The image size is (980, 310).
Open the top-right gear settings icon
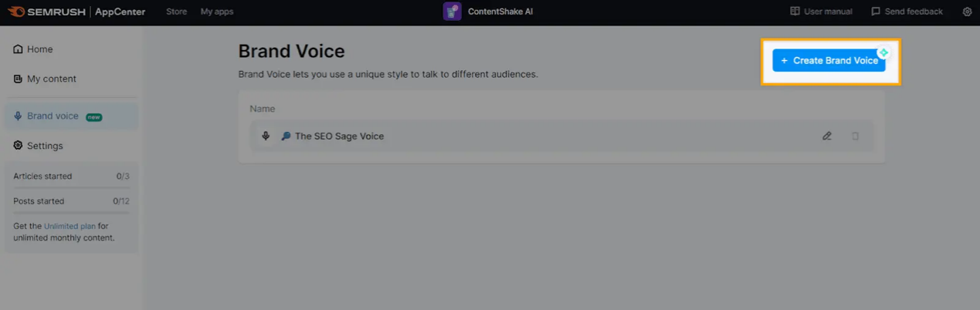tap(967, 12)
